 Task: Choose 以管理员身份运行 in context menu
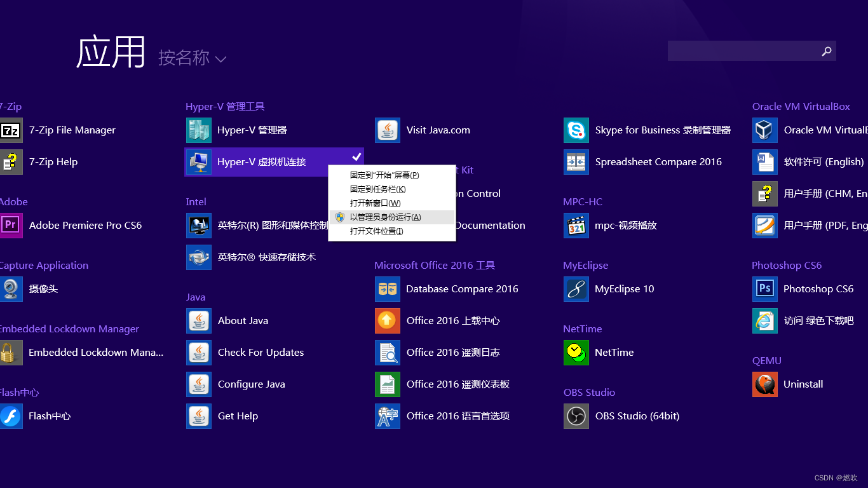pos(392,217)
